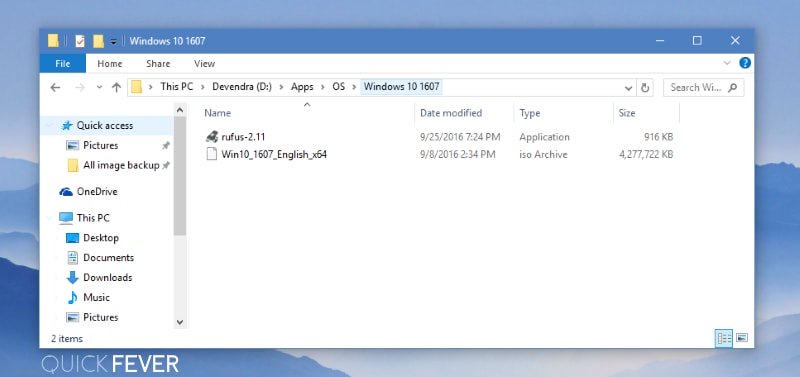Go up one folder level
The image size is (800, 377).
(116, 88)
